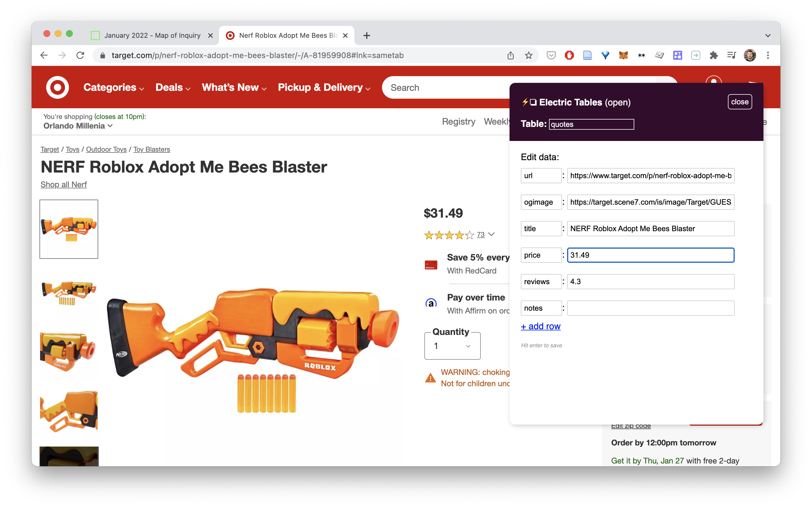
Task: Click the add row link
Action: (x=540, y=326)
